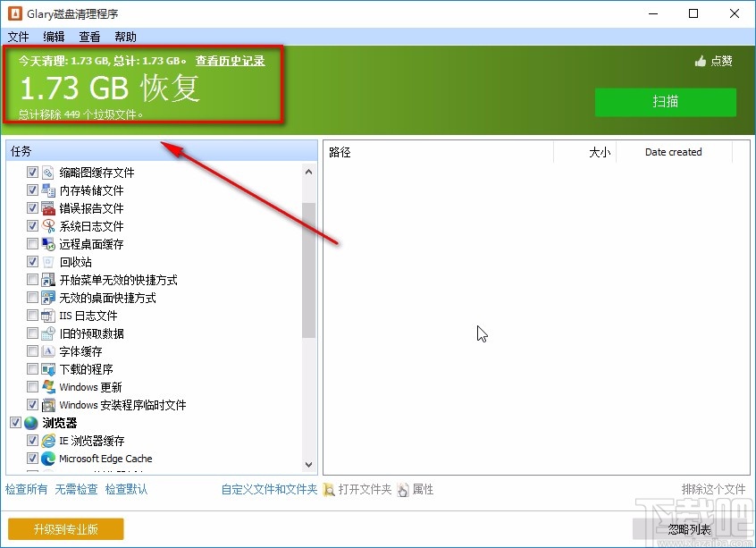Click 排除这个文件 link

click(x=714, y=489)
